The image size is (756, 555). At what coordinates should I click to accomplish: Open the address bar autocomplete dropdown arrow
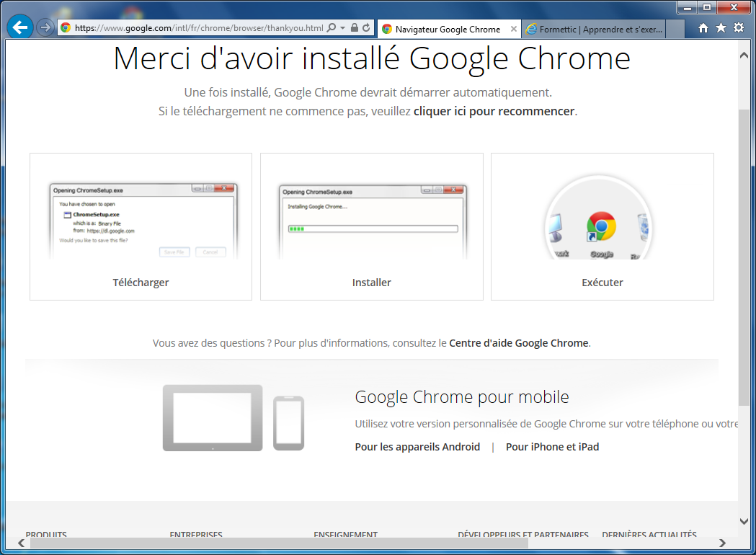[342, 28]
